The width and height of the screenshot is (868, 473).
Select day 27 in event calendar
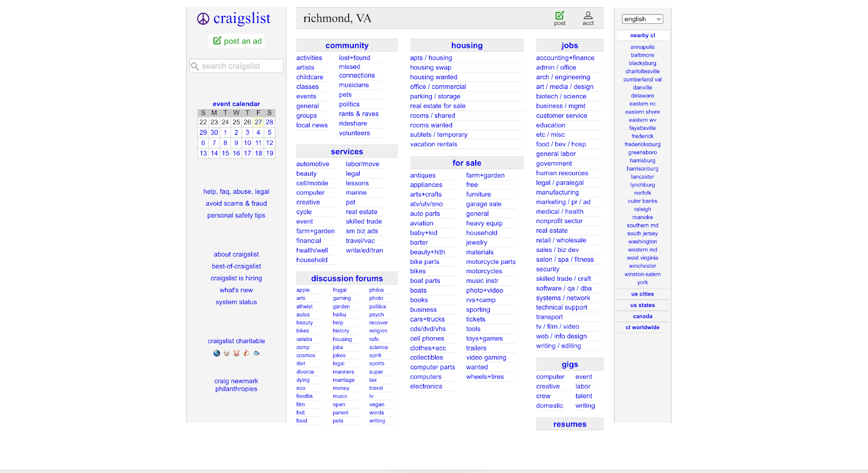258,122
